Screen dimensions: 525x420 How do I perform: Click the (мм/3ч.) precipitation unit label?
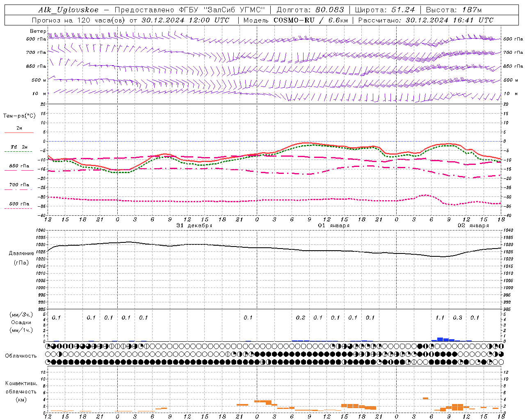[x=21, y=315]
